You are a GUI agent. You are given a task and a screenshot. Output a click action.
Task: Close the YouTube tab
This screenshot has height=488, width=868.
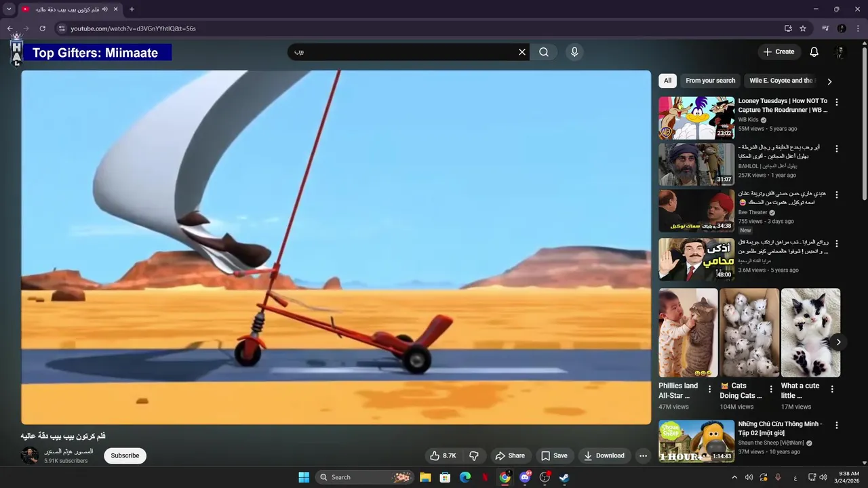coord(115,9)
